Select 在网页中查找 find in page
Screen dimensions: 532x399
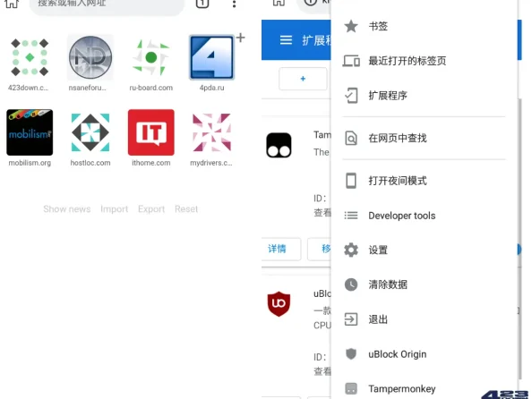pyautogui.click(x=425, y=139)
